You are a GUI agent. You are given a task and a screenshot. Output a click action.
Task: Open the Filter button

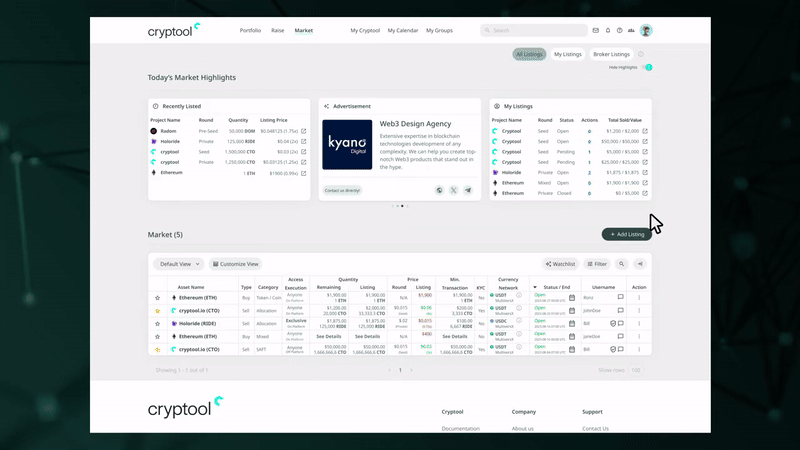597,264
